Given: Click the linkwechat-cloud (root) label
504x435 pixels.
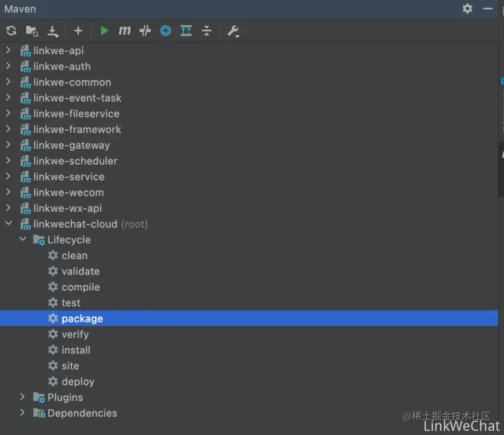Looking at the screenshot, I should [x=90, y=224].
